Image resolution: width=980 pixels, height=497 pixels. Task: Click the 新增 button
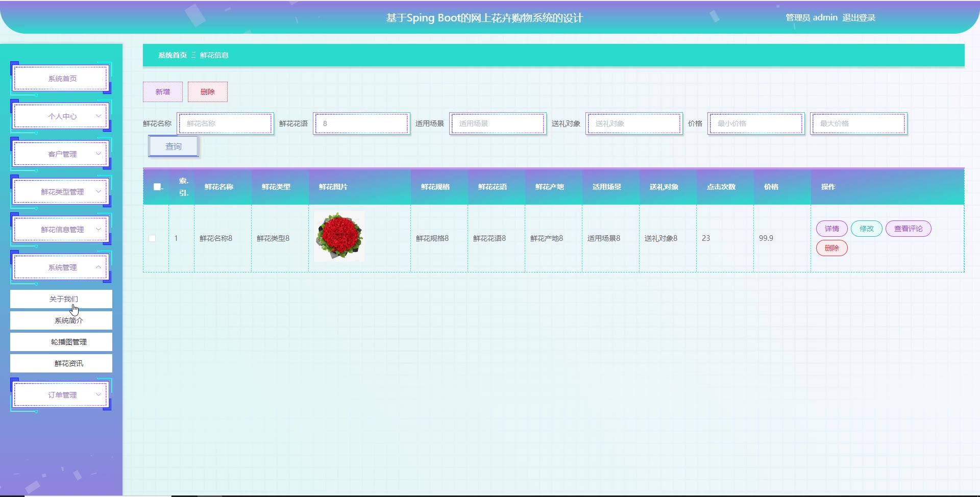pos(163,92)
